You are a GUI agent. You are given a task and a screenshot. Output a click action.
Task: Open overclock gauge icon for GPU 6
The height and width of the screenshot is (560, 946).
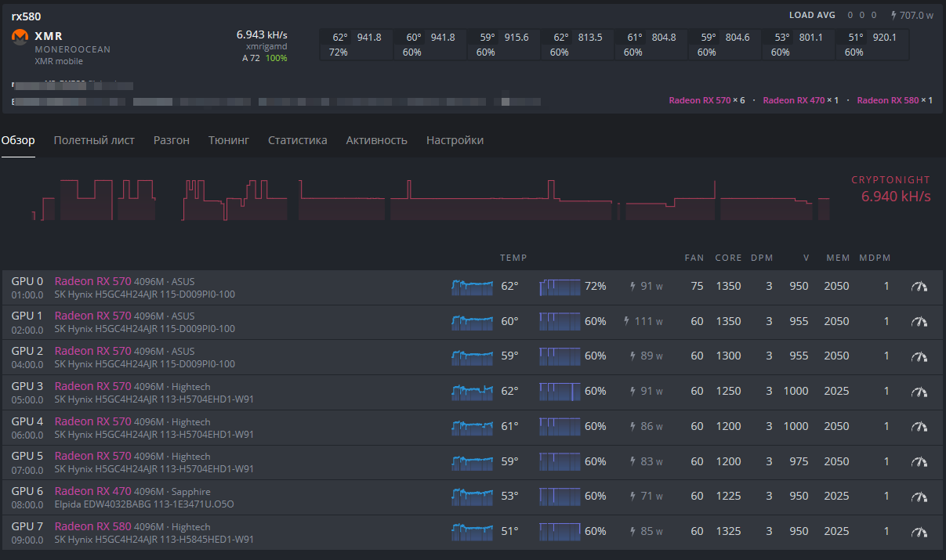click(x=919, y=497)
